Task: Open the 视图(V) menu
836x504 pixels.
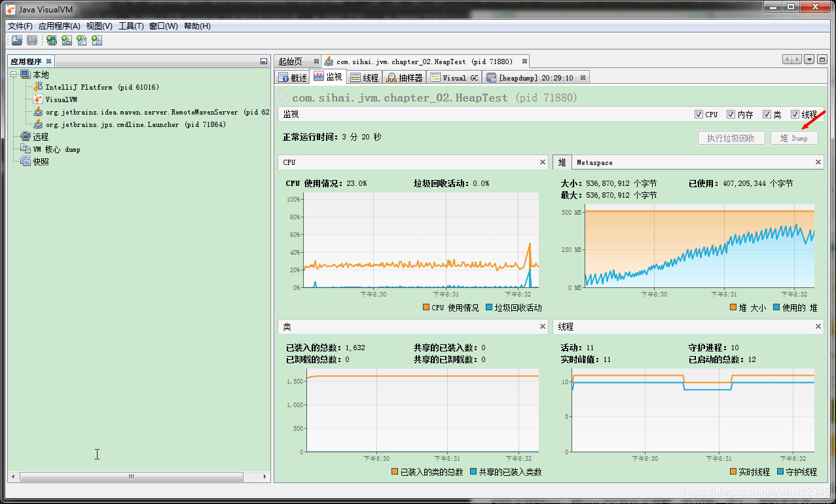Action: point(100,26)
